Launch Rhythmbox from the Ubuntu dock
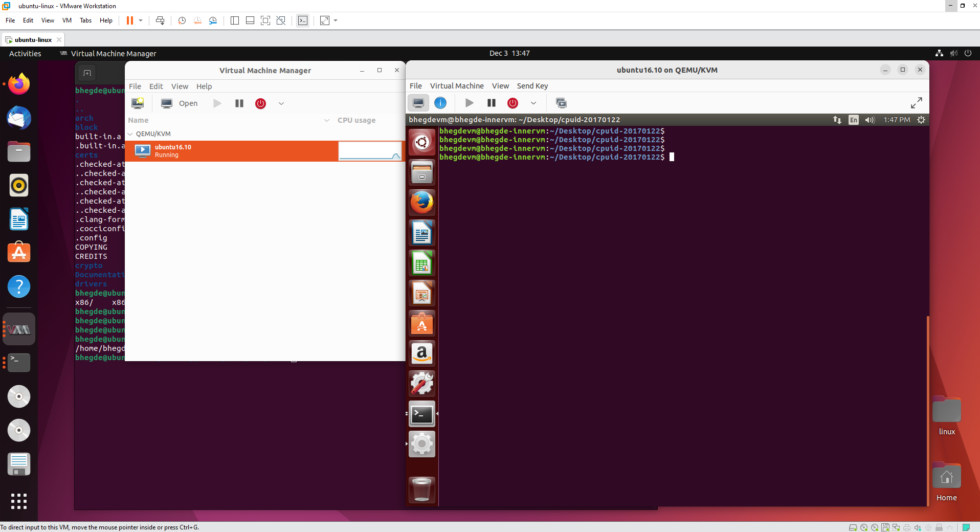980x532 pixels. click(19, 185)
